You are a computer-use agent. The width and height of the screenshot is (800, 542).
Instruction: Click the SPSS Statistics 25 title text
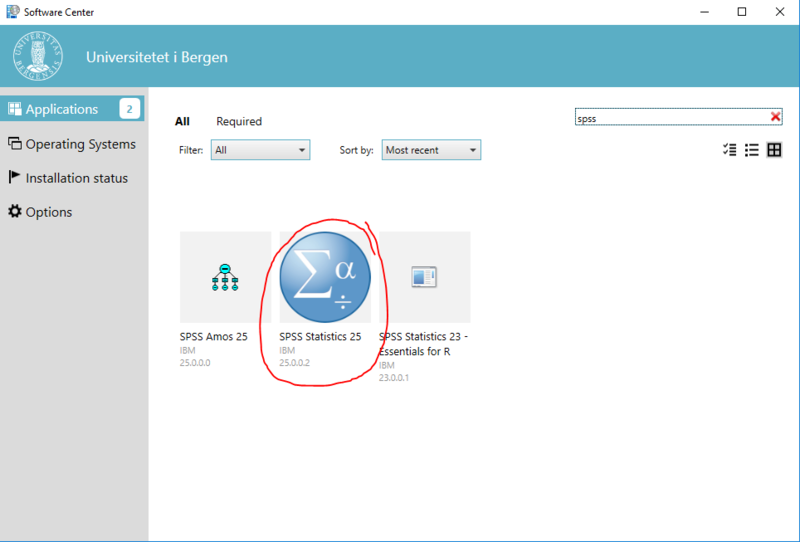(320, 336)
